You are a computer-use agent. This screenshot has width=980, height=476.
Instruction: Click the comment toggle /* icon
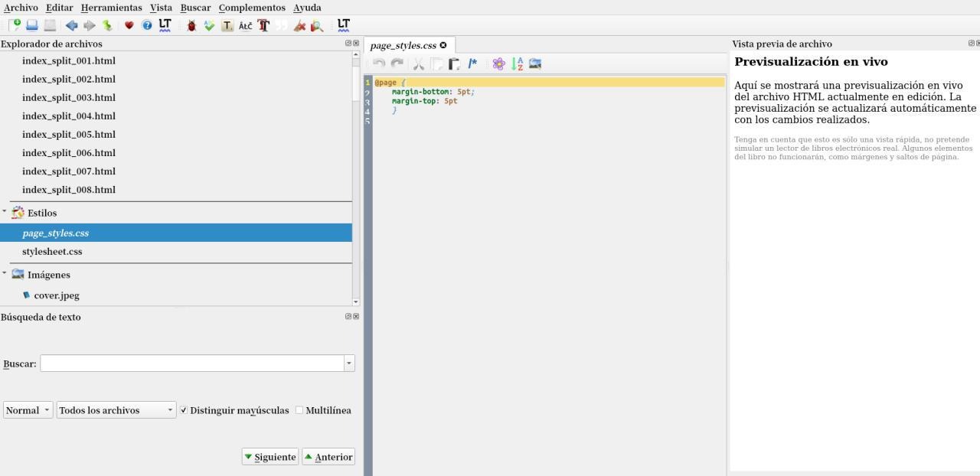[x=473, y=64]
